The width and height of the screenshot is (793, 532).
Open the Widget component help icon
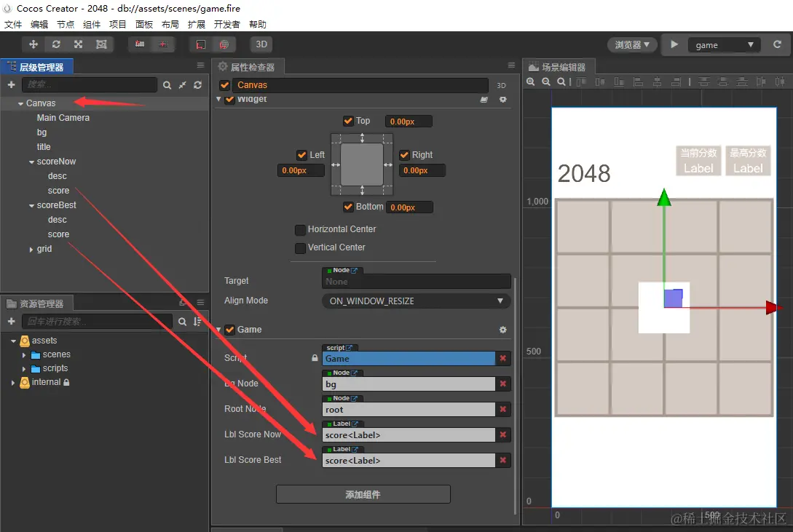click(484, 100)
